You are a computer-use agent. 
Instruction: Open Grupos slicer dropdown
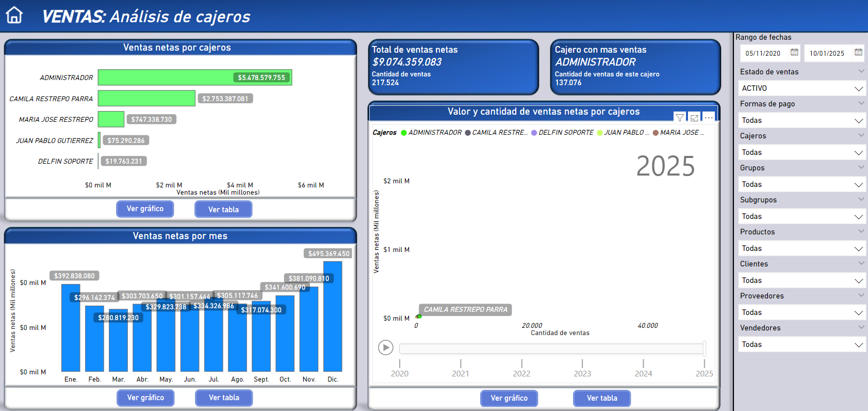coord(802,184)
